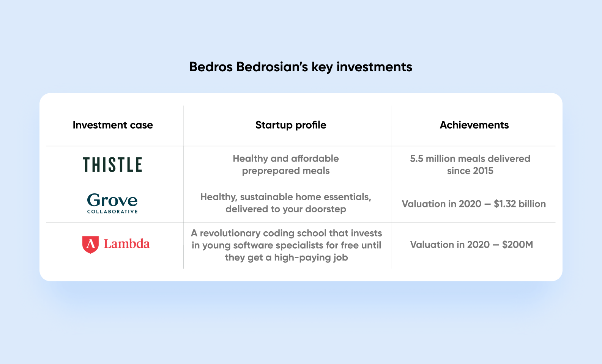Click Valuation in 2020 — $200M text
Viewport: 602px width, 364px height.
coord(471,245)
